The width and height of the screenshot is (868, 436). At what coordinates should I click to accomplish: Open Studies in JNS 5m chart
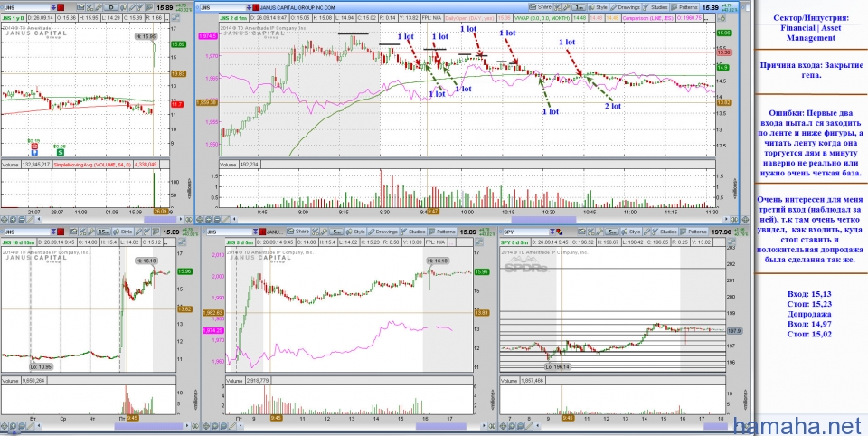(413, 232)
